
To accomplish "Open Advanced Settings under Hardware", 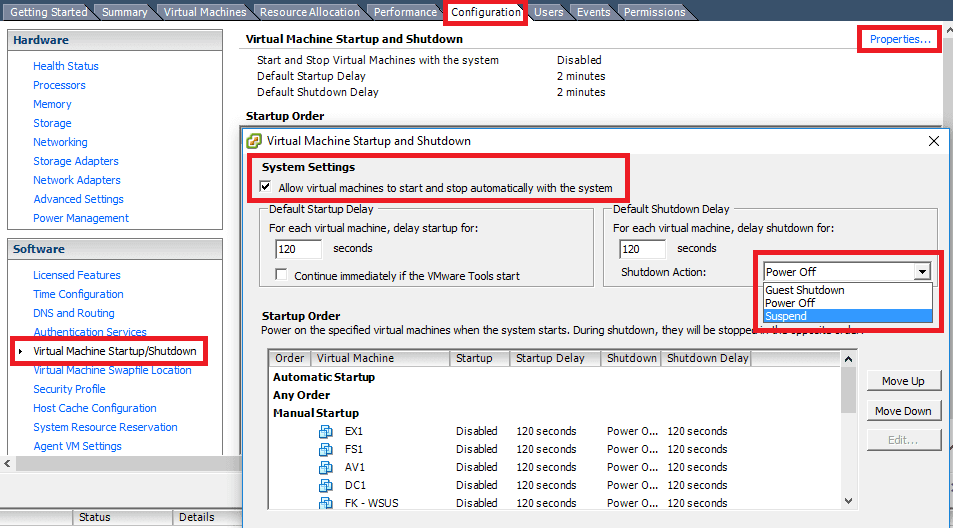I will 78,199.
